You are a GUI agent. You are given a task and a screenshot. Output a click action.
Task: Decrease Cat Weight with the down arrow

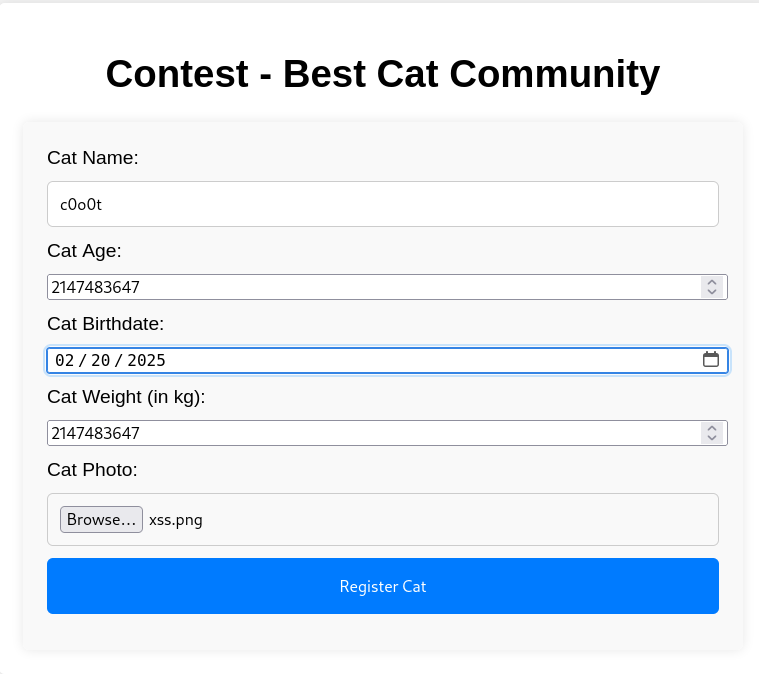[x=712, y=438]
